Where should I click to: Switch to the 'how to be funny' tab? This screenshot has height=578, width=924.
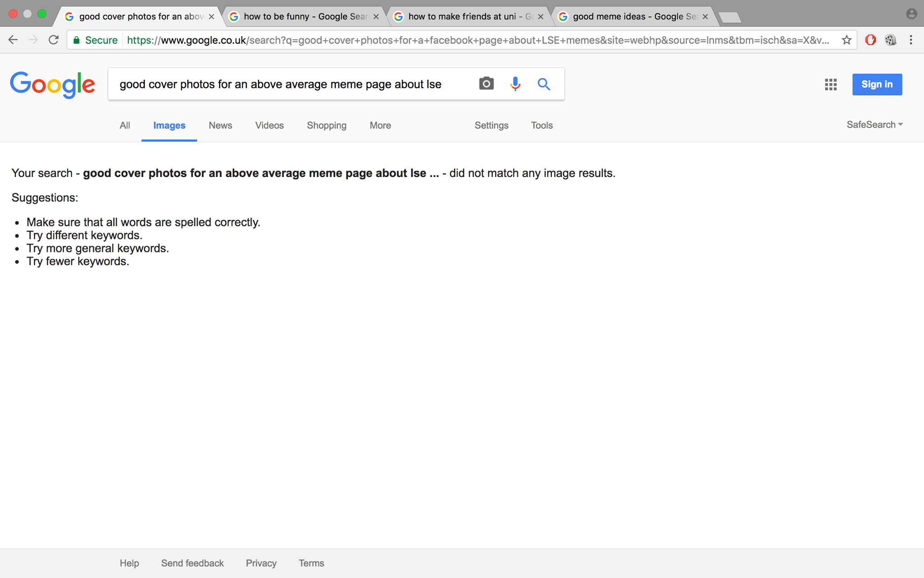305,17
